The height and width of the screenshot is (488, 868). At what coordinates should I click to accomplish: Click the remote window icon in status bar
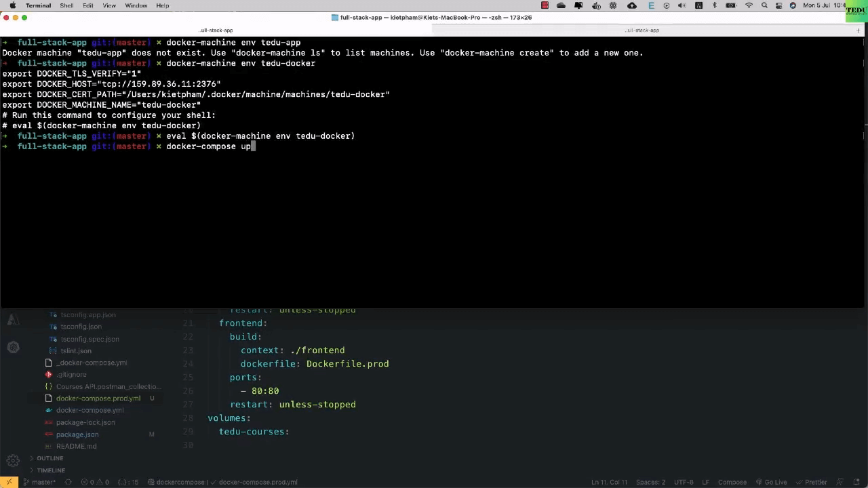[9, 482]
